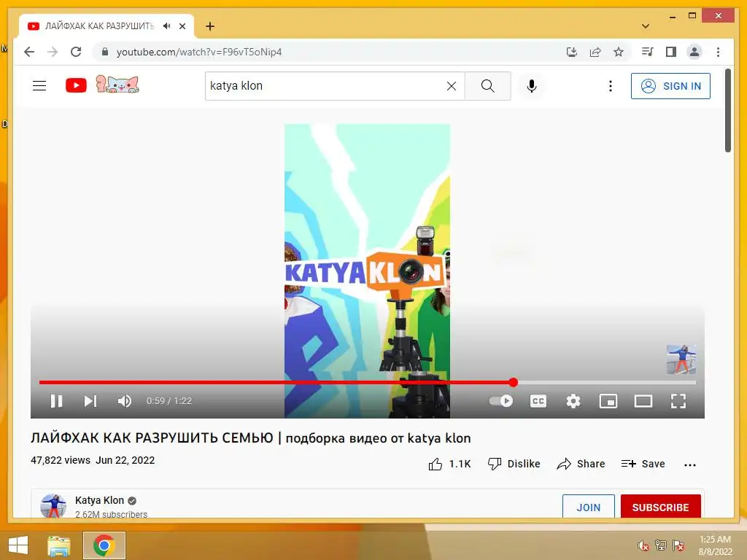
Task: Search by voice with microphone
Action: pyautogui.click(x=532, y=86)
